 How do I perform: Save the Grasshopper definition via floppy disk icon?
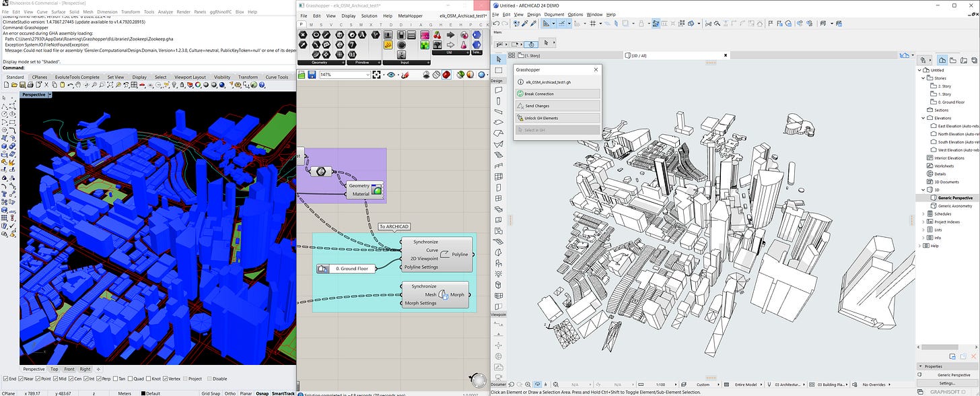tap(312, 75)
